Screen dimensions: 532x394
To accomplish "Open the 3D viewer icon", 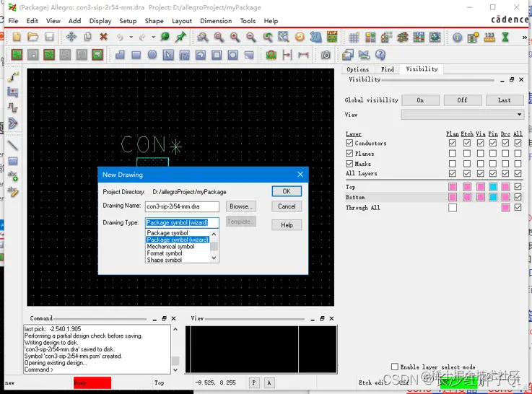I will click(x=315, y=37).
